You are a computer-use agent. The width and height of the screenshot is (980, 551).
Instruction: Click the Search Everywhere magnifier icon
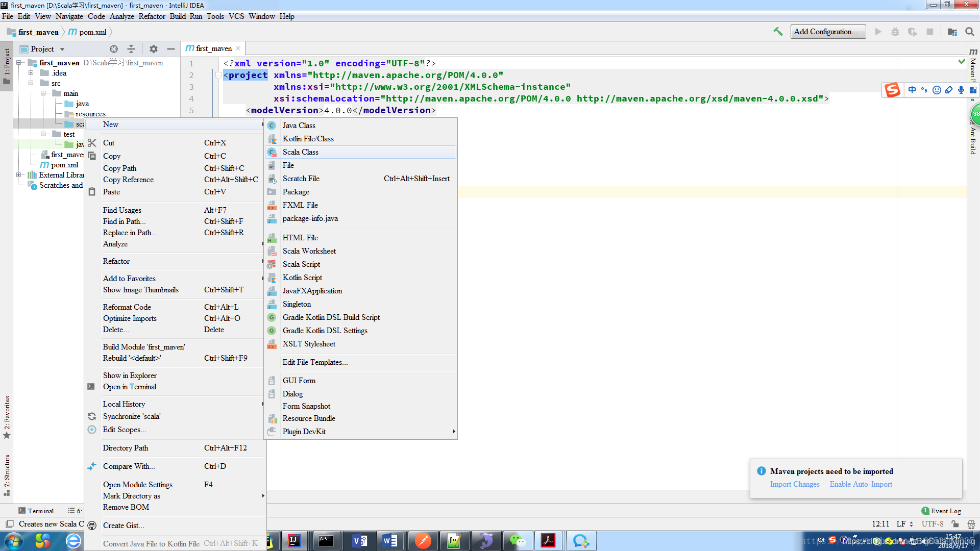click(970, 32)
